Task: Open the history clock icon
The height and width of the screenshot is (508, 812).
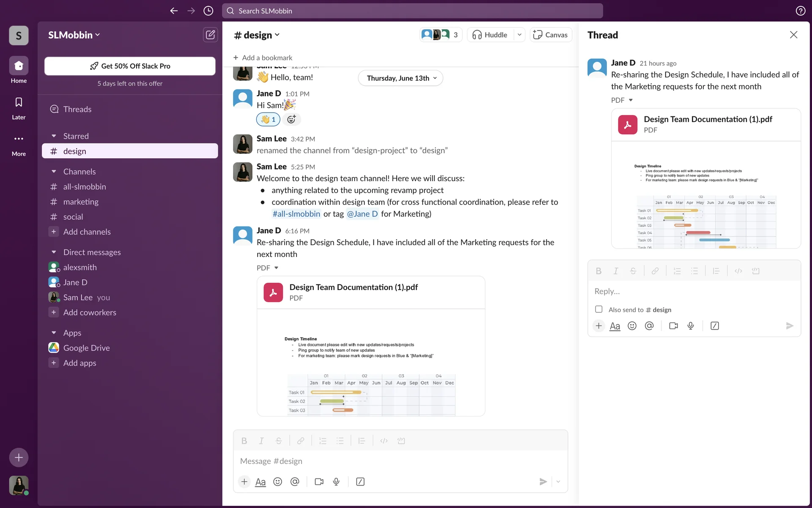Action: (x=208, y=11)
